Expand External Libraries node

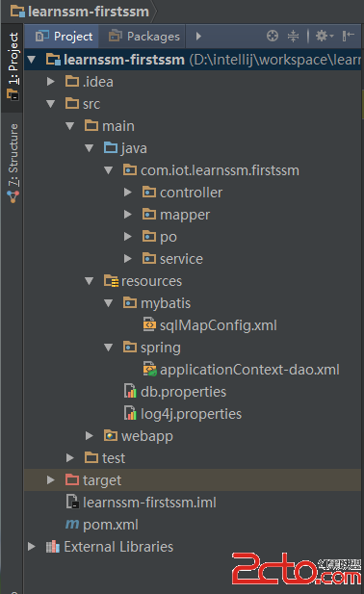click(x=32, y=547)
